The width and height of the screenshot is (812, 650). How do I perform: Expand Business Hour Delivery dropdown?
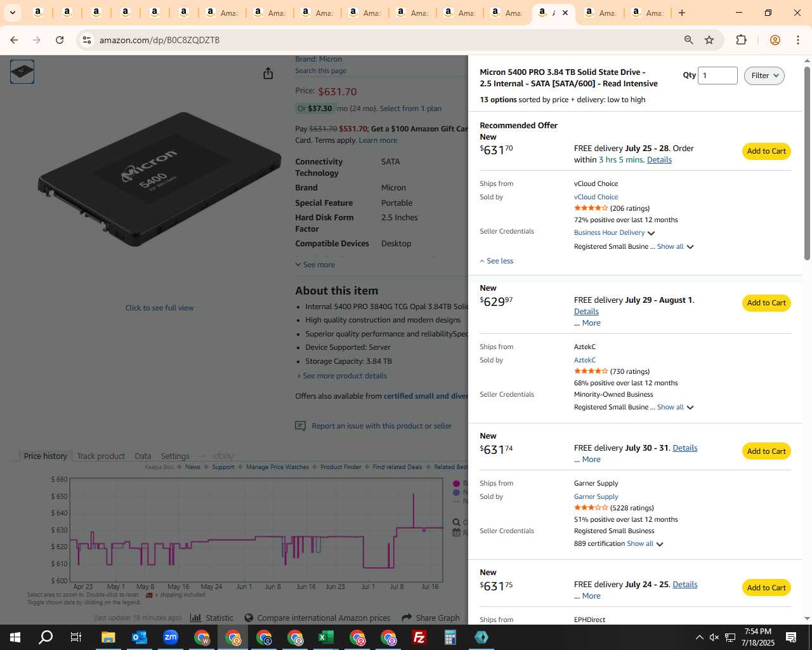coord(614,233)
